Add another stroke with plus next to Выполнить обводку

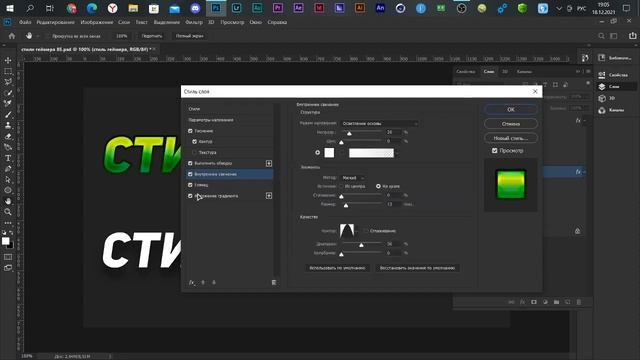click(269, 163)
